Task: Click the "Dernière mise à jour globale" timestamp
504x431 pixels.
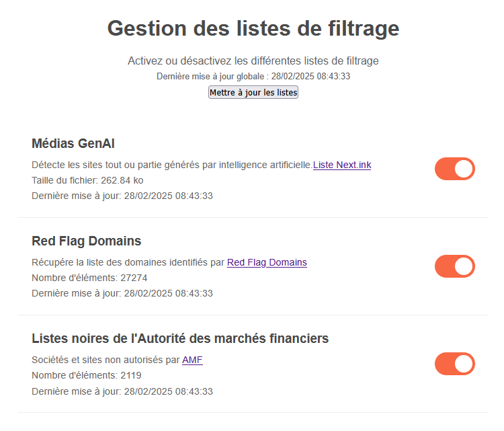Action: coord(253,76)
